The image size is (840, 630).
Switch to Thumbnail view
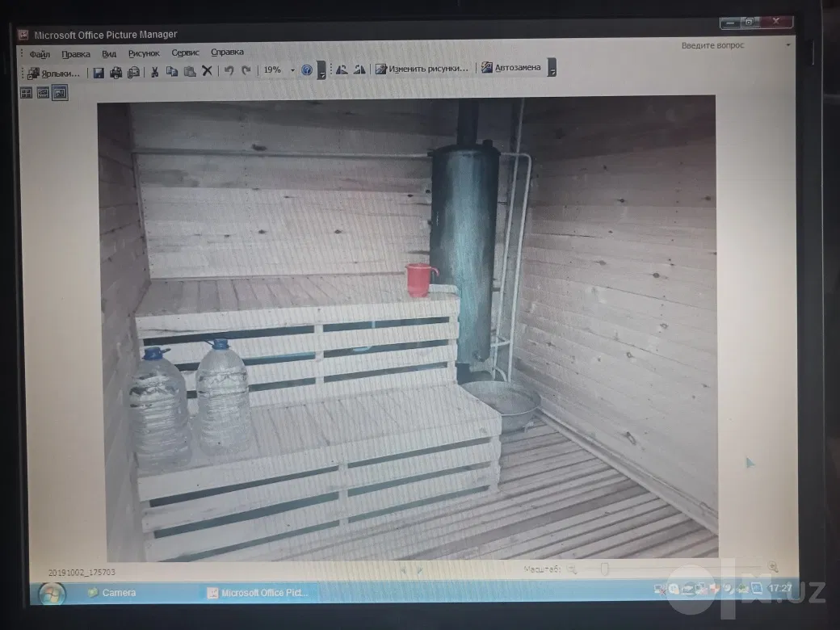click(26, 93)
